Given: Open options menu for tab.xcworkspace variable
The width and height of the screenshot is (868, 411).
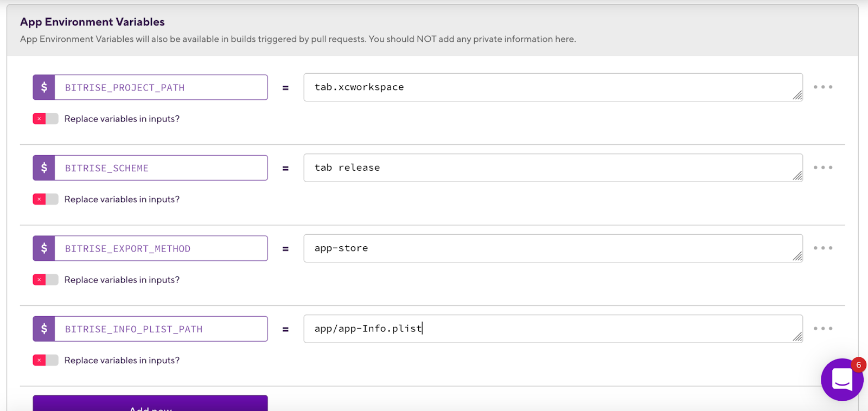Looking at the screenshot, I should [823, 87].
